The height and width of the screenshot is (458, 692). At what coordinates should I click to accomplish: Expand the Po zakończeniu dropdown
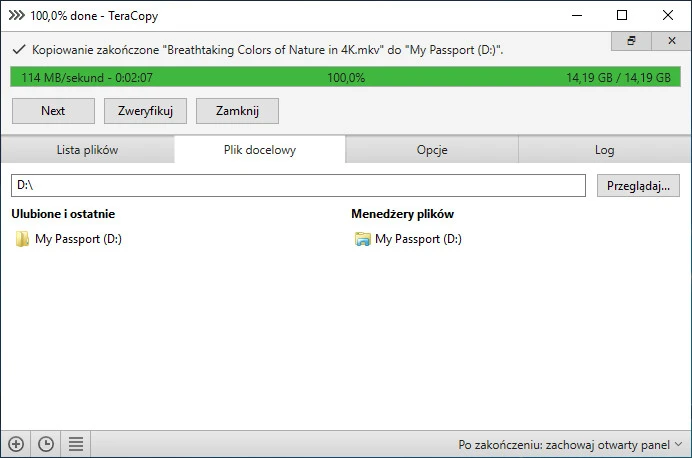click(x=570, y=444)
